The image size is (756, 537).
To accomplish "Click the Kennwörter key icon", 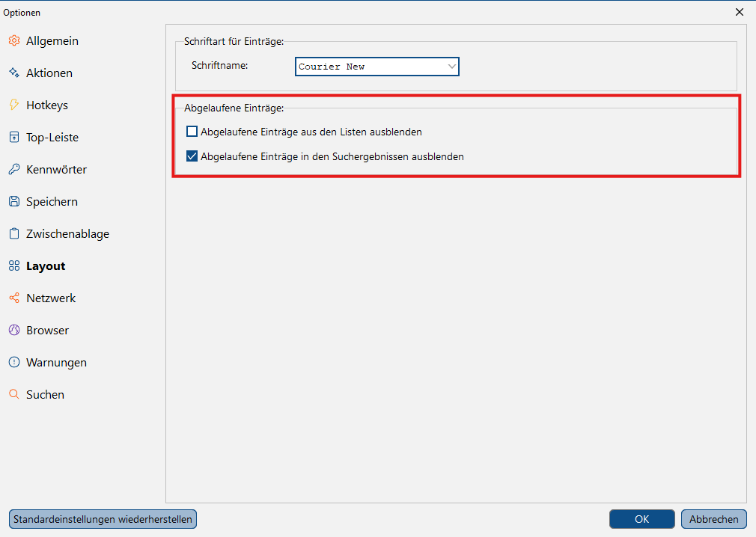I will click(14, 170).
